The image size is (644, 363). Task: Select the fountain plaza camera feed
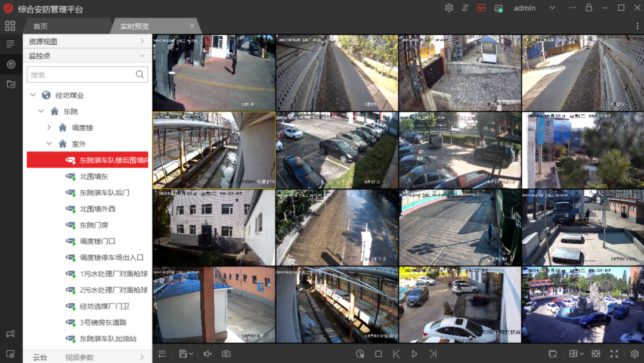583,305
